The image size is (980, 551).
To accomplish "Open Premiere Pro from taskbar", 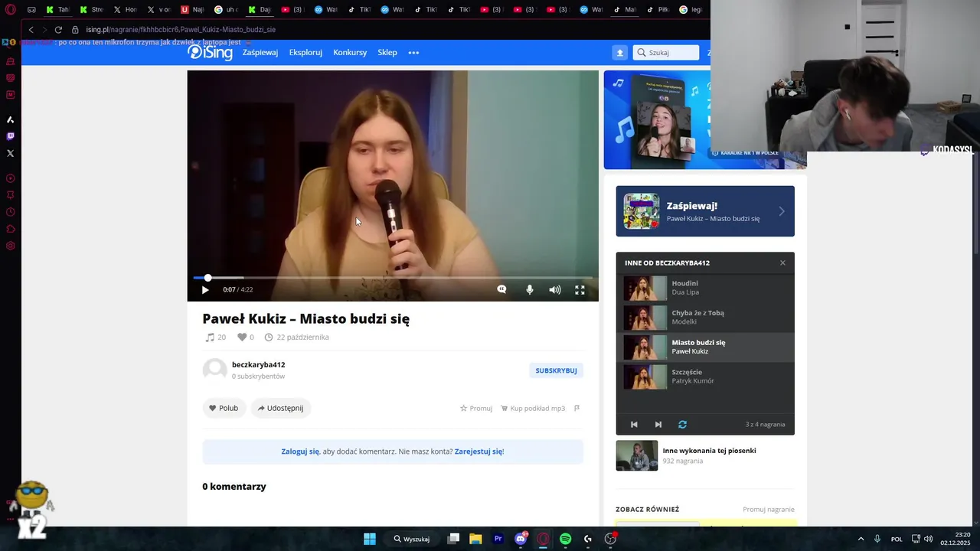I will pos(498,539).
